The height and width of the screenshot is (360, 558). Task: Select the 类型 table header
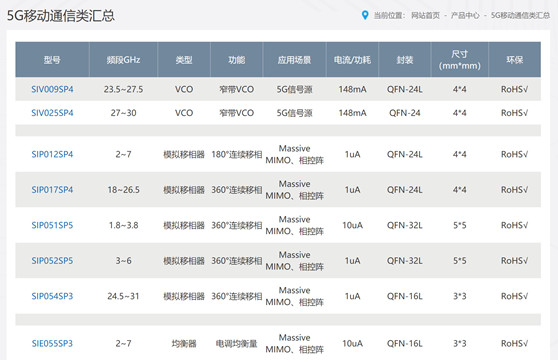coord(184,60)
